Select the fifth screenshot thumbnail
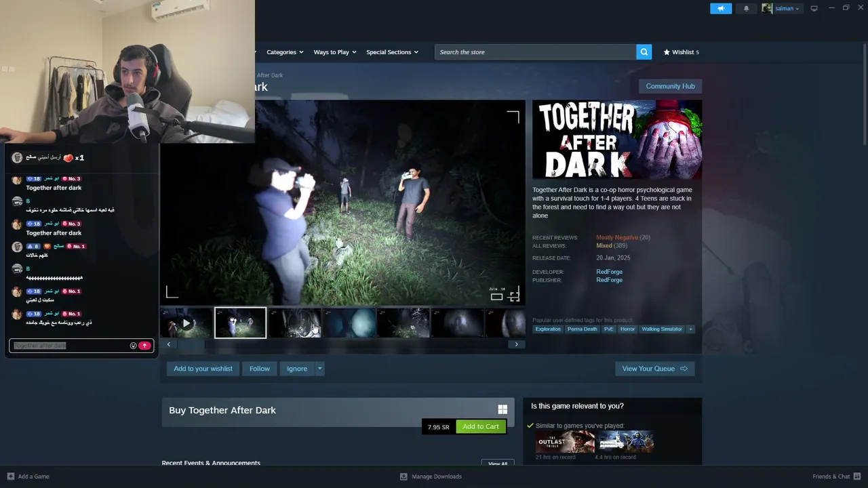Viewport: 868px width, 488px height. pos(403,323)
